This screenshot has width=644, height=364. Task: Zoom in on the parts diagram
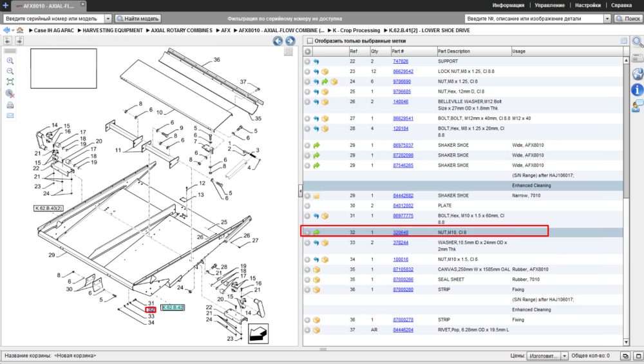(x=10, y=61)
